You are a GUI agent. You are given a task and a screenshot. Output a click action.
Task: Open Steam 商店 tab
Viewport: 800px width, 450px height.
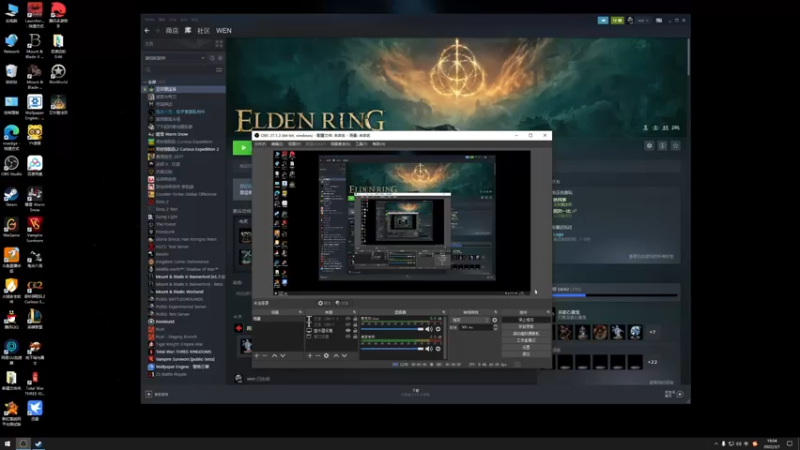pos(172,31)
